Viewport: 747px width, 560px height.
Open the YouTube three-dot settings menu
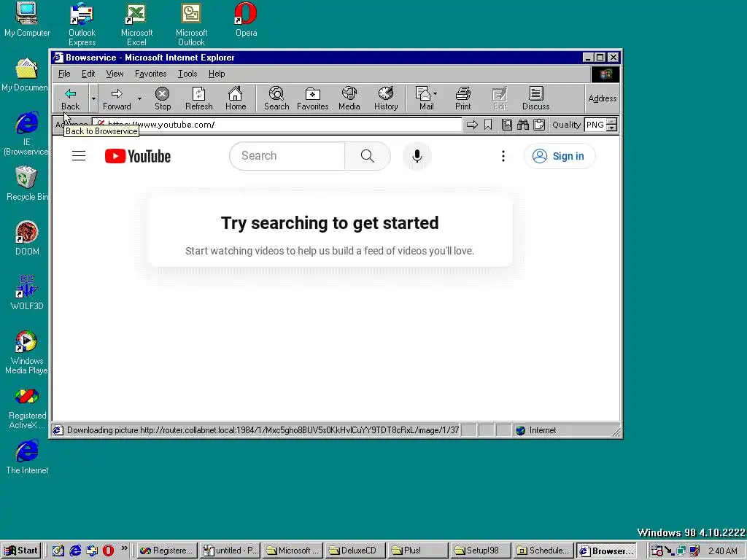[x=503, y=156]
